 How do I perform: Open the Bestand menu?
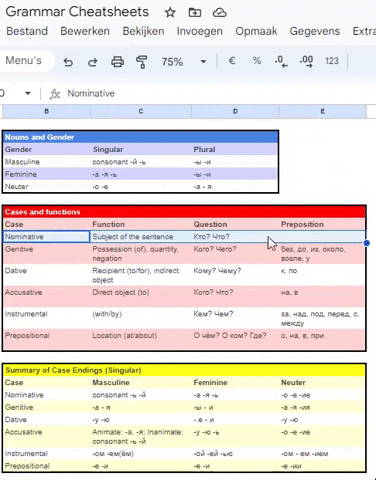click(27, 31)
